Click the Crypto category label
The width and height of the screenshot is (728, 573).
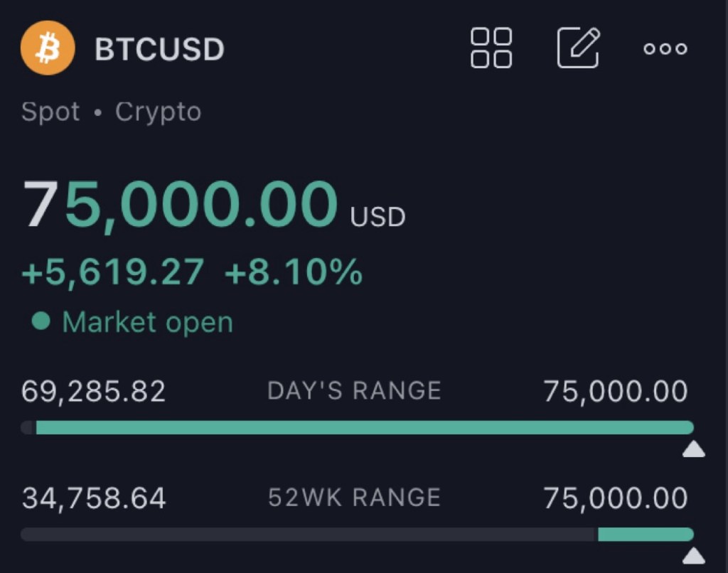click(158, 112)
